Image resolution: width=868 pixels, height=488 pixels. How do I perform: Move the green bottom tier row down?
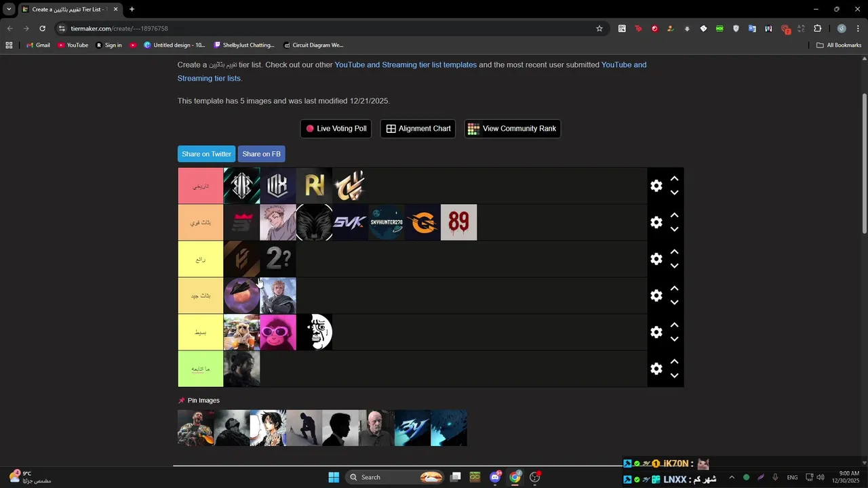[x=674, y=375]
